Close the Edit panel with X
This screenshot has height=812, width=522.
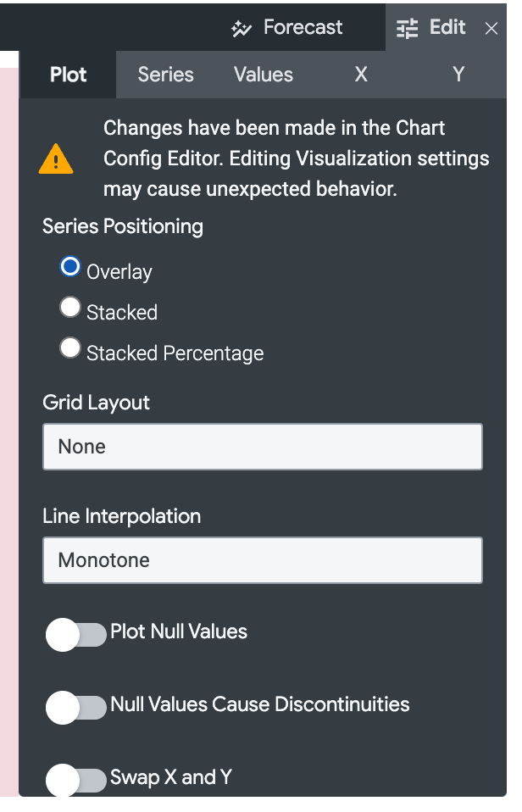coord(491,29)
